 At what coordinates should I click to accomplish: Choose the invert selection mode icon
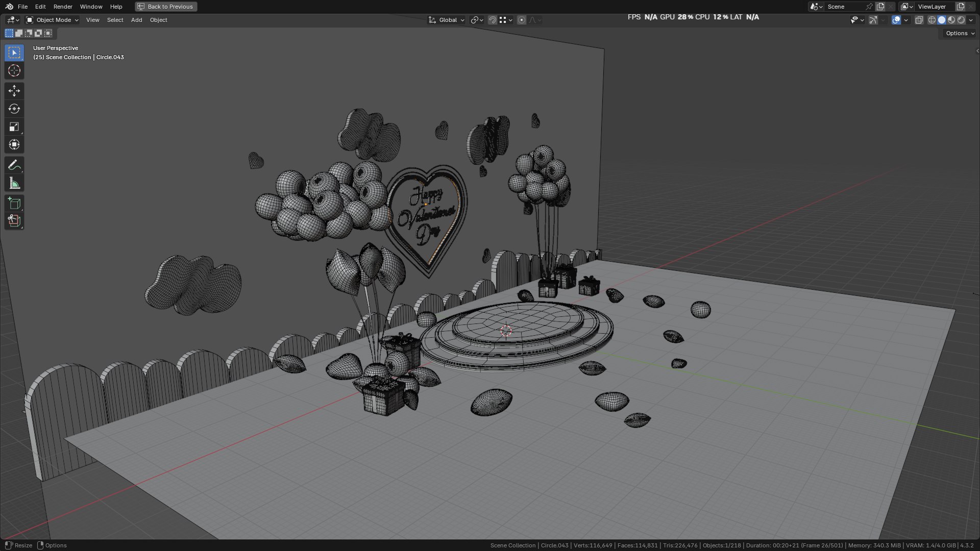38,33
